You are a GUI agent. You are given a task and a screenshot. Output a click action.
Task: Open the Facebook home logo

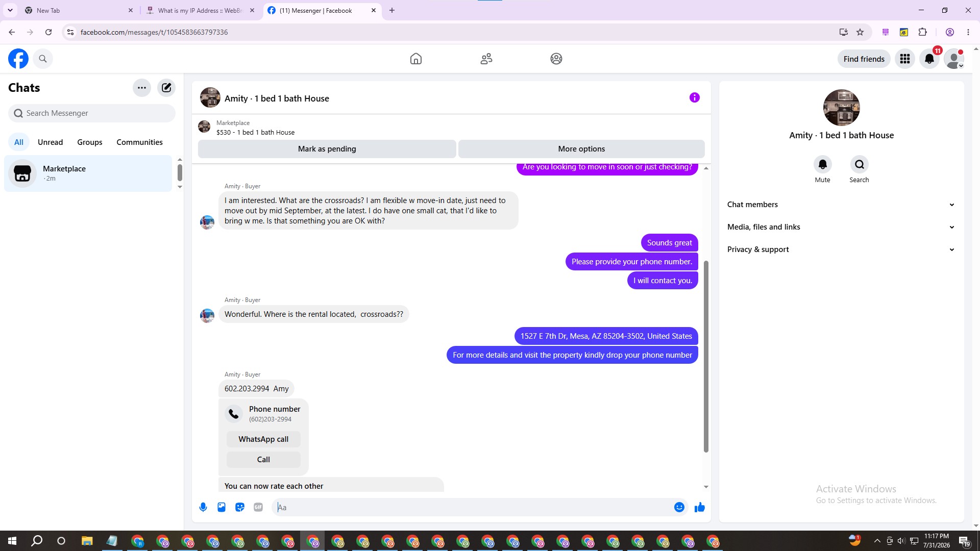click(x=18, y=59)
